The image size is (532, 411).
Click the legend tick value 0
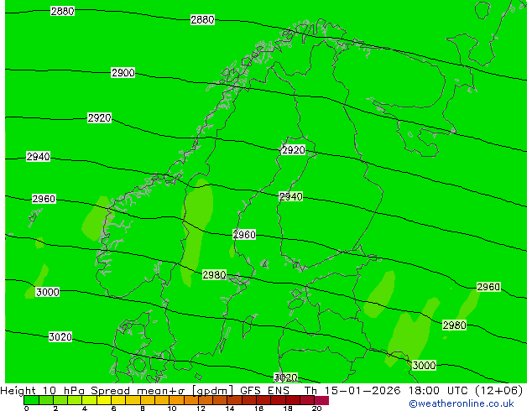27,408
